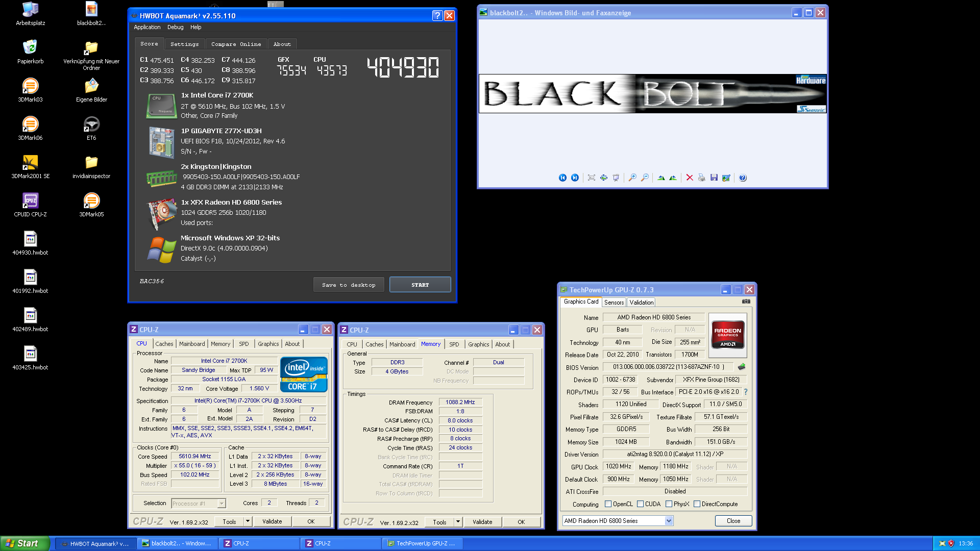Select the invidiainspector folder icon
The image size is (980, 551).
[x=91, y=166]
